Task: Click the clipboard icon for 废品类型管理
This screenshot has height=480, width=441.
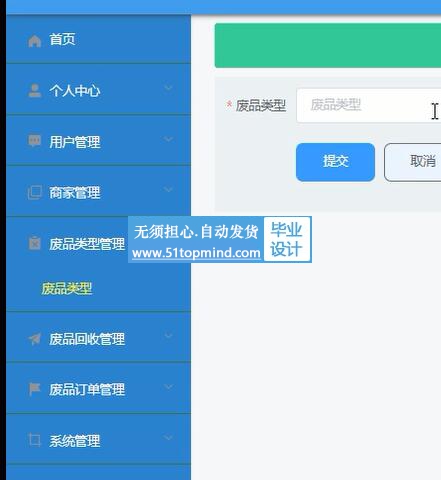Action: point(34,243)
